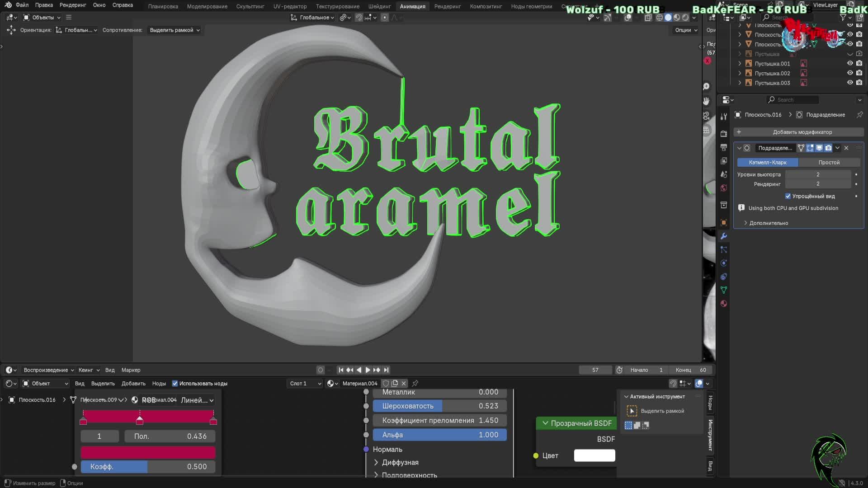
Task: Open the Слот 1 dropdown
Action: (x=305, y=384)
